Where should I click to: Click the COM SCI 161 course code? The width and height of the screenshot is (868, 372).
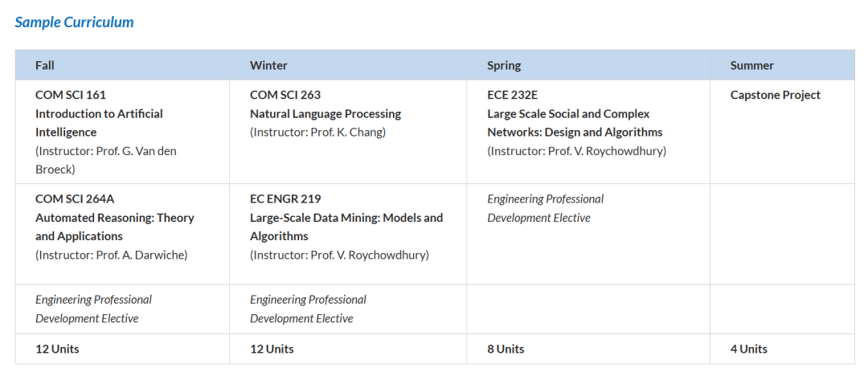(71, 95)
